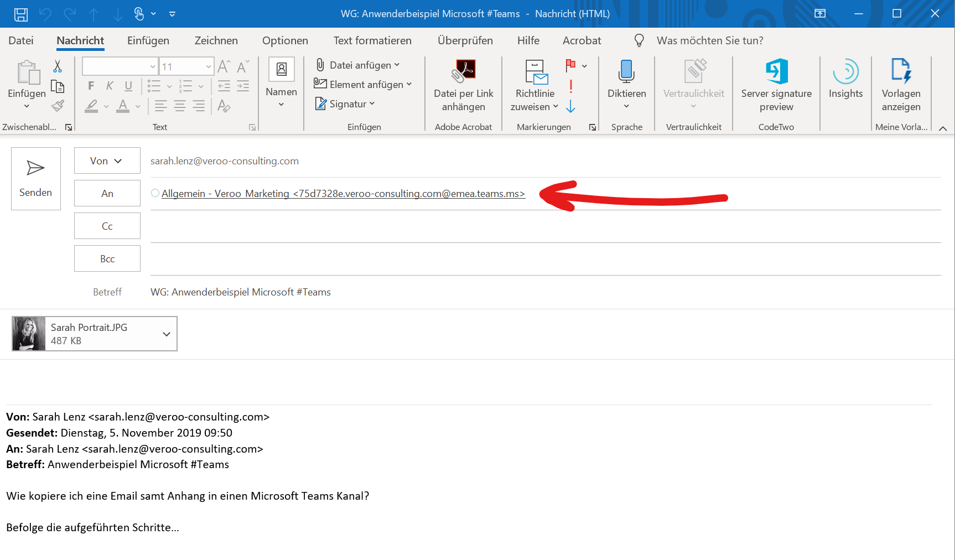The width and height of the screenshot is (955, 560).
Task: Open the Überprüfen tab
Action: [465, 40]
